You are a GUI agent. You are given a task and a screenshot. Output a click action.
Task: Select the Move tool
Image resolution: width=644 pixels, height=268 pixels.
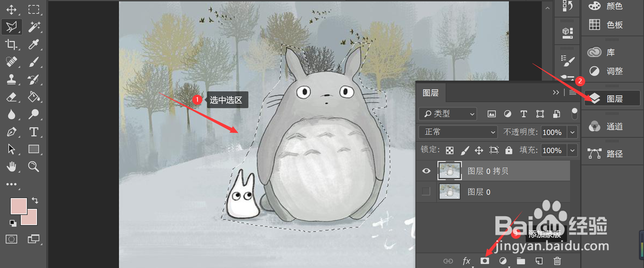coord(11,9)
